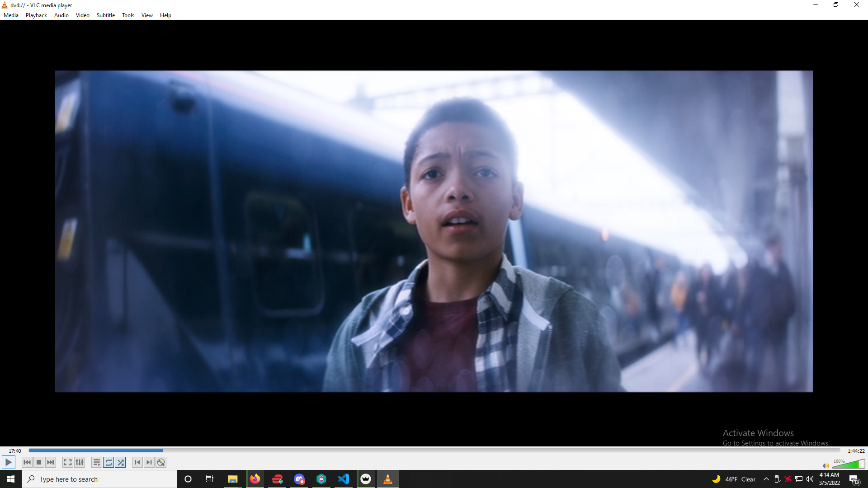Open the network status tray icon
The image size is (868, 488).
pos(799,479)
